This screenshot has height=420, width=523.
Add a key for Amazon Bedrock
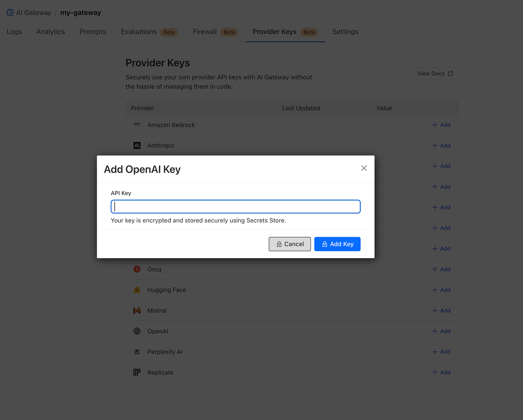[x=441, y=125]
